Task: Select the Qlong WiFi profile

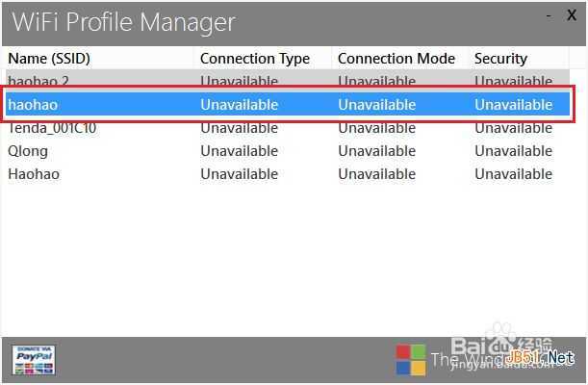Action: coord(28,151)
